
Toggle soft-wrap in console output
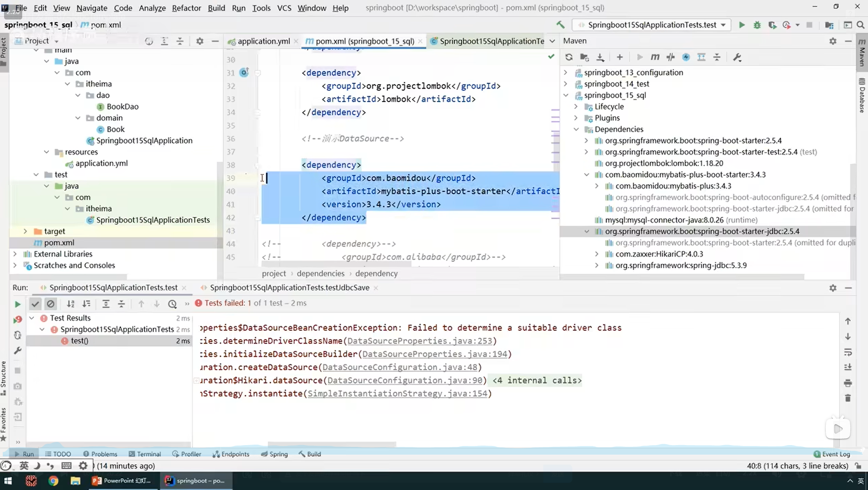coord(848,352)
